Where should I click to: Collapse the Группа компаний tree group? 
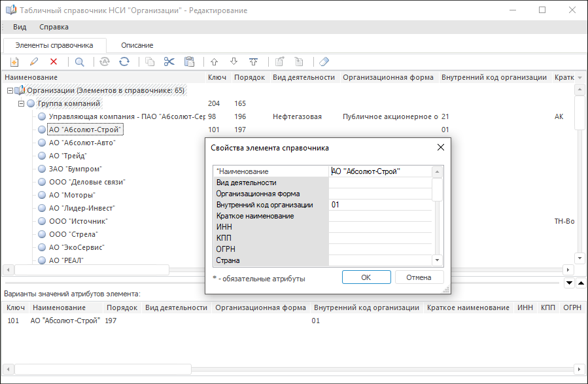21,103
